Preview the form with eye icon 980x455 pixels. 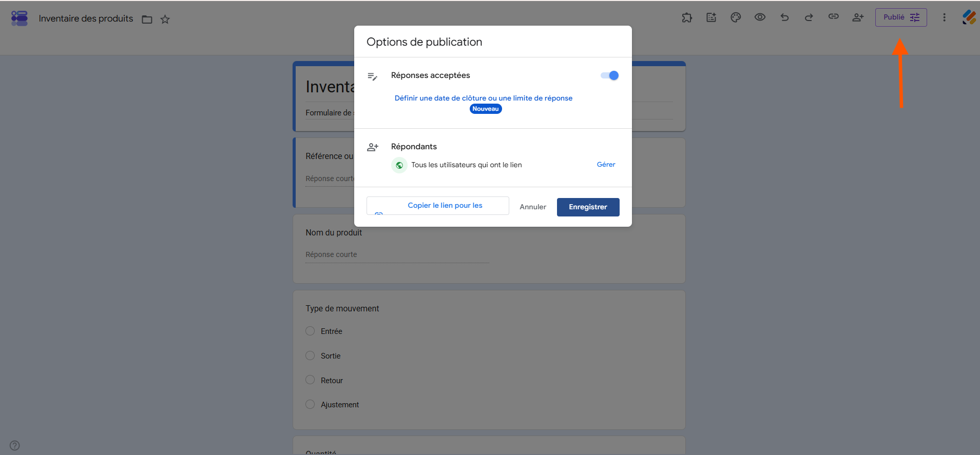click(760, 17)
